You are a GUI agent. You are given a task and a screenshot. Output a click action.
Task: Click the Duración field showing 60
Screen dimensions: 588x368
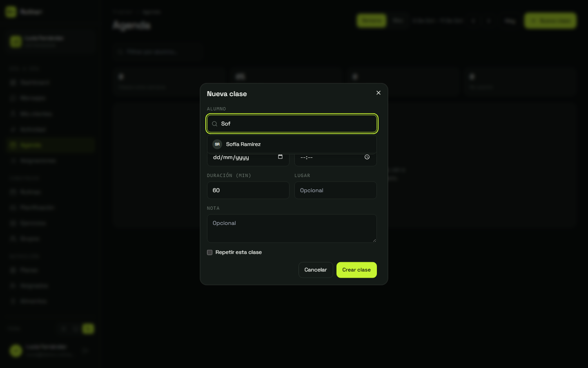point(248,191)
